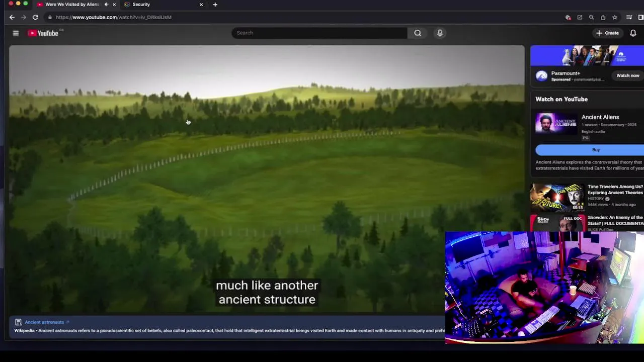Click 'Sponsored' label under Paramount+
Screen dimensions: 644x362
[560, 79]
